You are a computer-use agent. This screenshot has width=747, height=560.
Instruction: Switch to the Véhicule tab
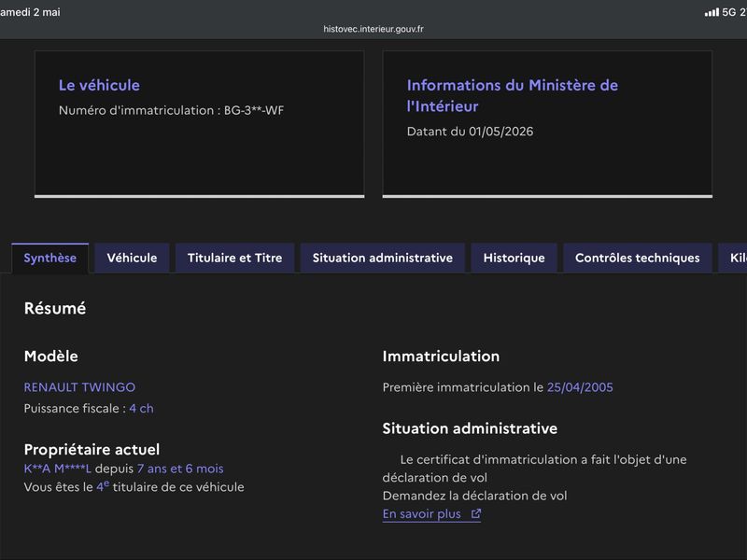click(x=132, y=258)
